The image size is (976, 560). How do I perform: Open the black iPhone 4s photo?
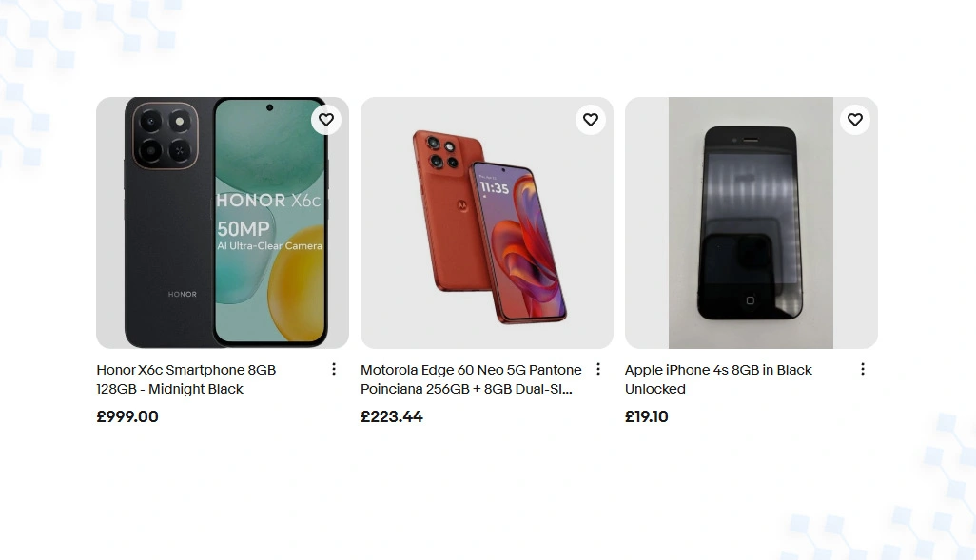pos(752,222)
